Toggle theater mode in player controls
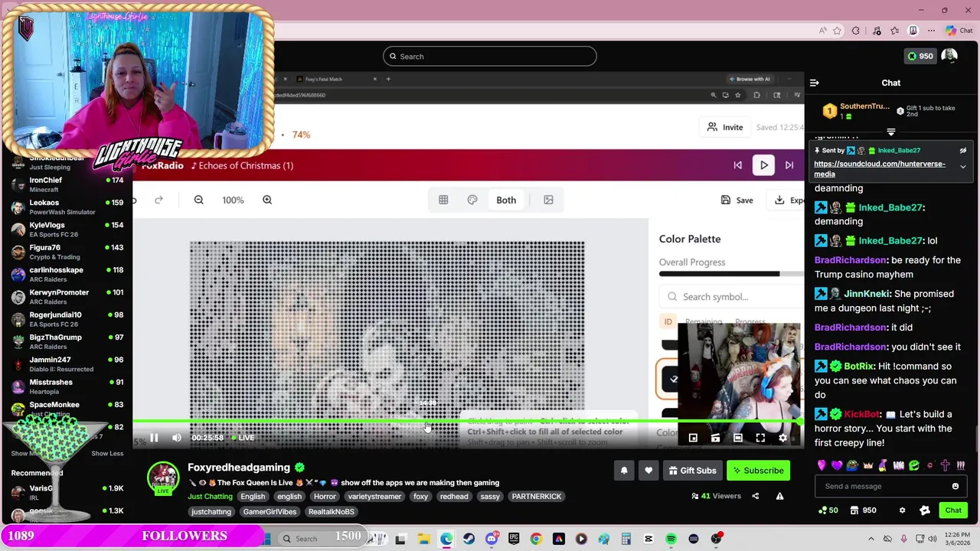The image size is (980, 551). pyautogui.click(x=738, y=438)
